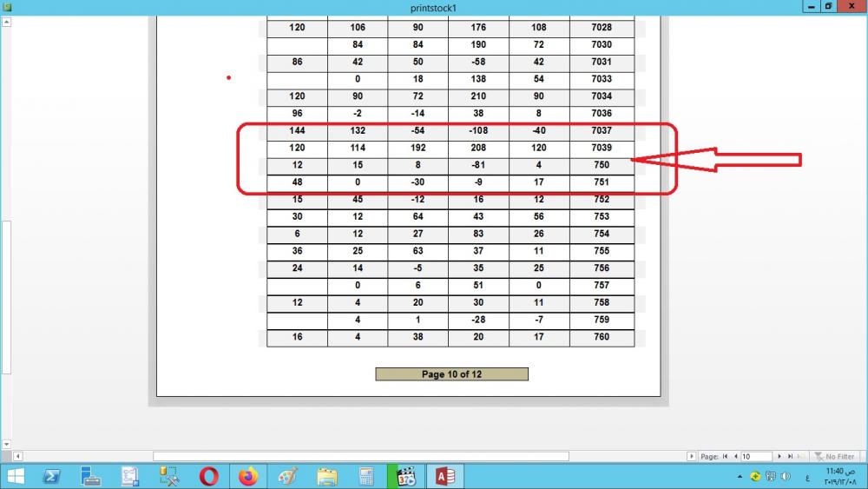Viewport: 868px width, 489px height.
Task: Click the No Filter indicator
Action: (834, 456)
